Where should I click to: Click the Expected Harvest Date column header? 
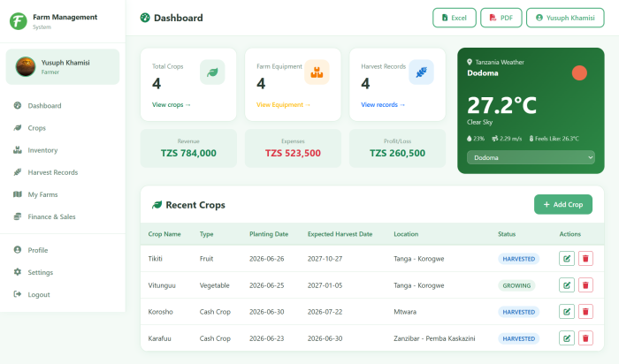(x=340, y=234)
